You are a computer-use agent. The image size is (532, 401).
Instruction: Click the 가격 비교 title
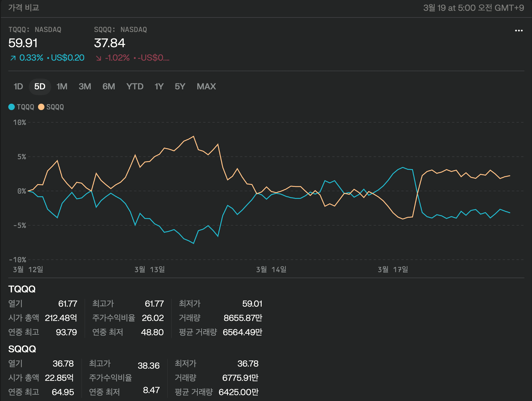coord(24,7)
